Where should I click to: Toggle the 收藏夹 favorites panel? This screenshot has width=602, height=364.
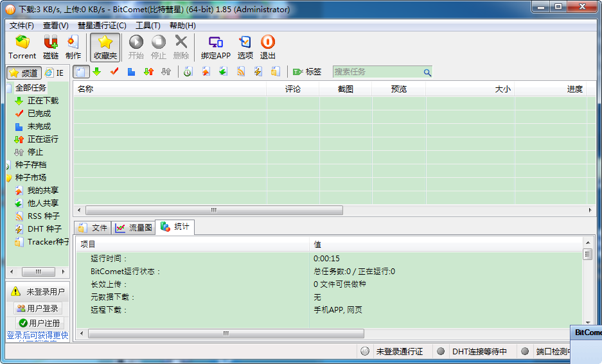tap(105, 47)
